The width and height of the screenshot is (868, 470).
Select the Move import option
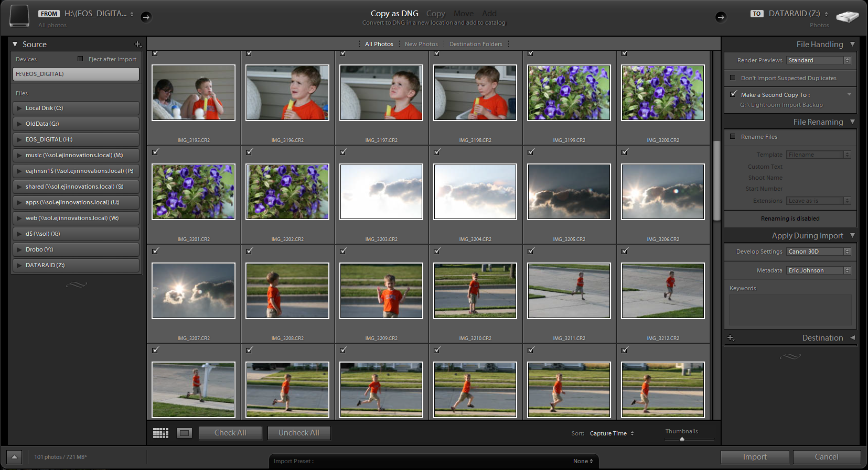point(463,14)
